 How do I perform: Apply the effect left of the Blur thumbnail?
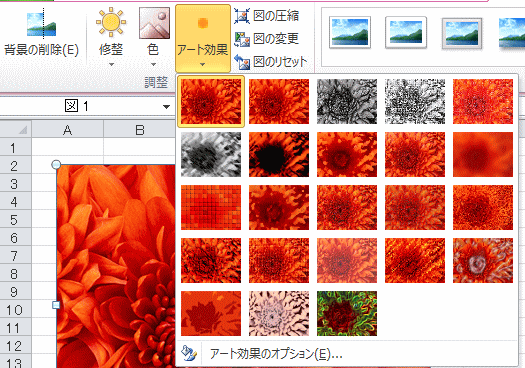click(415, 154)
